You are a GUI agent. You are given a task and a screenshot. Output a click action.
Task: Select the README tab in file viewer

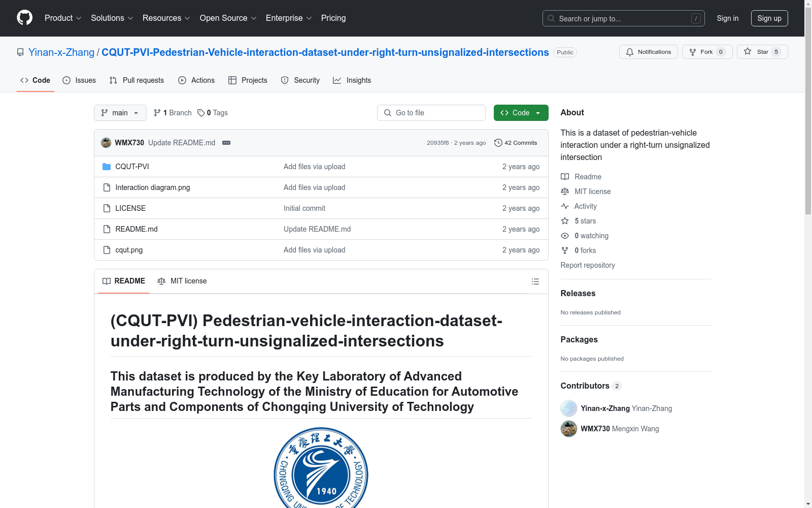[124, 281]
